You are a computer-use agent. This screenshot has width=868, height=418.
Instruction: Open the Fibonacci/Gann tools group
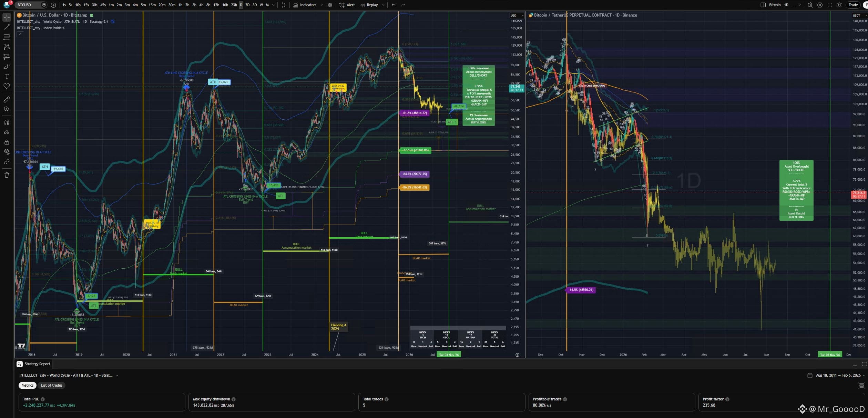[x=7, y=37]
